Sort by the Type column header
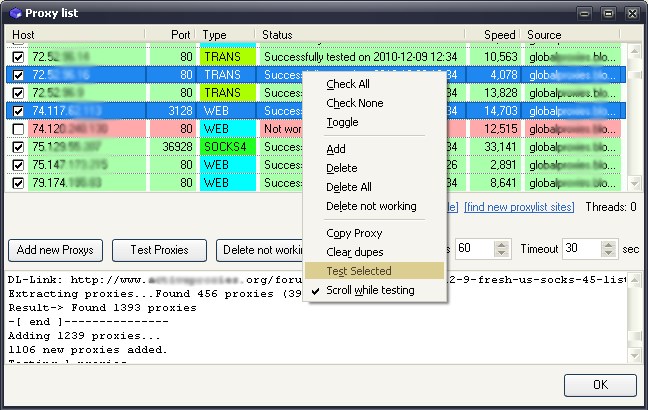 point(226,35)
